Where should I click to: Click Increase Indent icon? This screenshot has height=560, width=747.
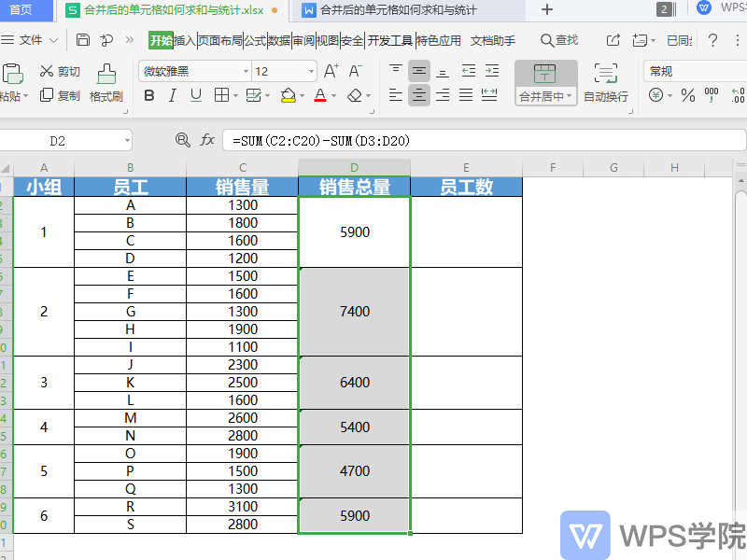coord(492,72)
